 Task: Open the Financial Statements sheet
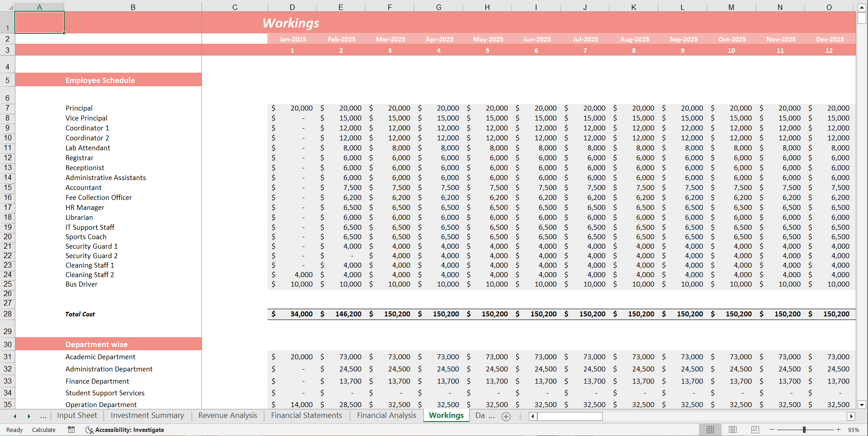[306, 415]
